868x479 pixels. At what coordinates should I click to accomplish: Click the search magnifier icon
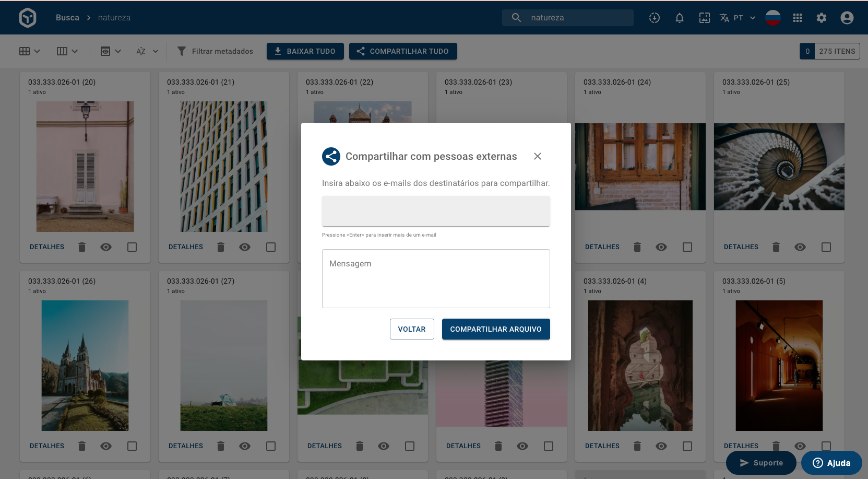coord(516,18)
